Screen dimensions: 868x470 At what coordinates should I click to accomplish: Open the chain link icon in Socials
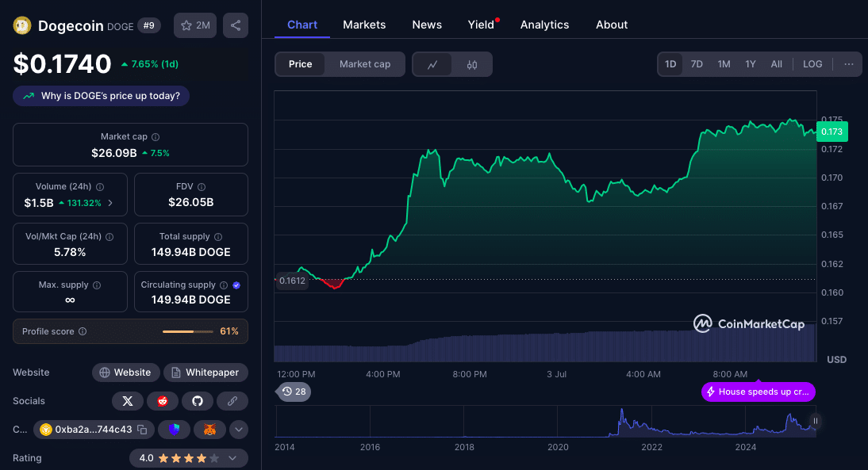coord(232,401)
